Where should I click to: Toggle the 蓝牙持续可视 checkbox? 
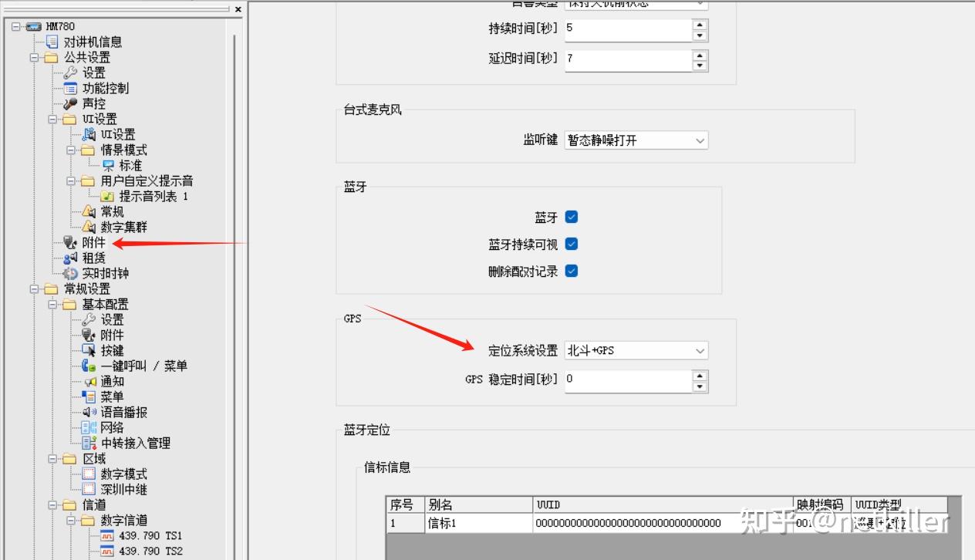pyautogui.click(x=572, y=244)
